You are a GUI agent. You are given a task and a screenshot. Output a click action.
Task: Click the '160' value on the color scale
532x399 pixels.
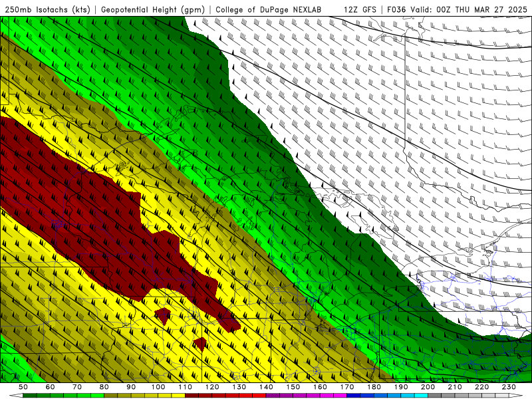pyautogui.click(x=320, y=387)
